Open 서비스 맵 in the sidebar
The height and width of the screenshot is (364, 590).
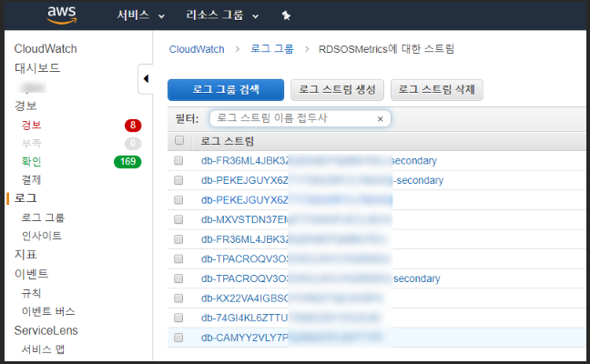[43, 349]
